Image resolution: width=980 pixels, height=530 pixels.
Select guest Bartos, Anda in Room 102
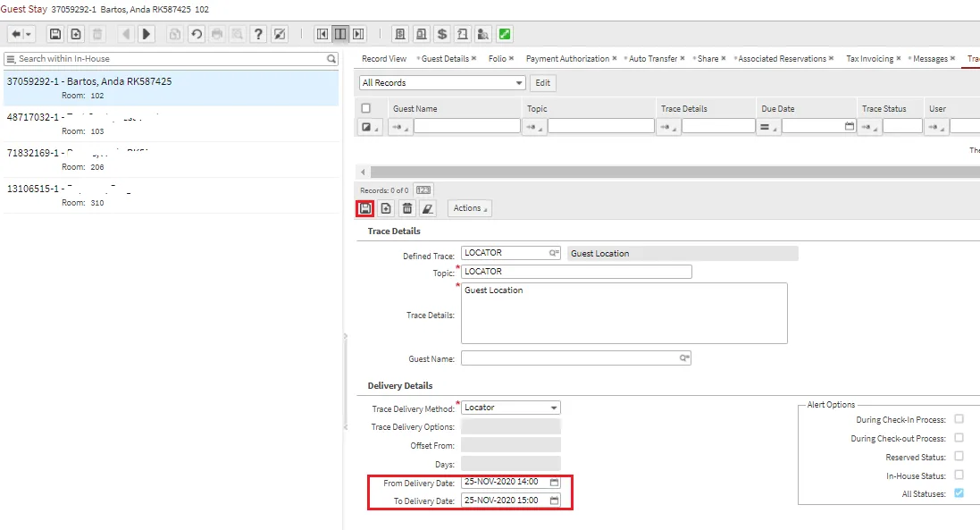[x=171, y=88]
